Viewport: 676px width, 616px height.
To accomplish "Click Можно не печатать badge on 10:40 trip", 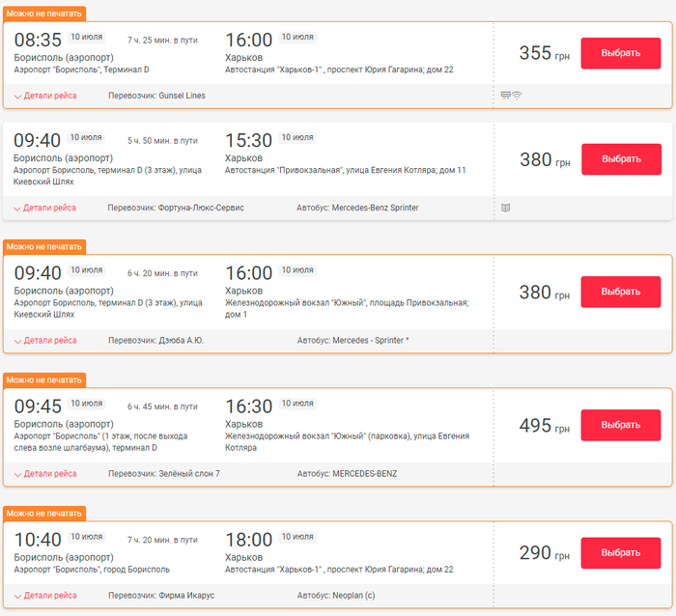I will (44, 512).
